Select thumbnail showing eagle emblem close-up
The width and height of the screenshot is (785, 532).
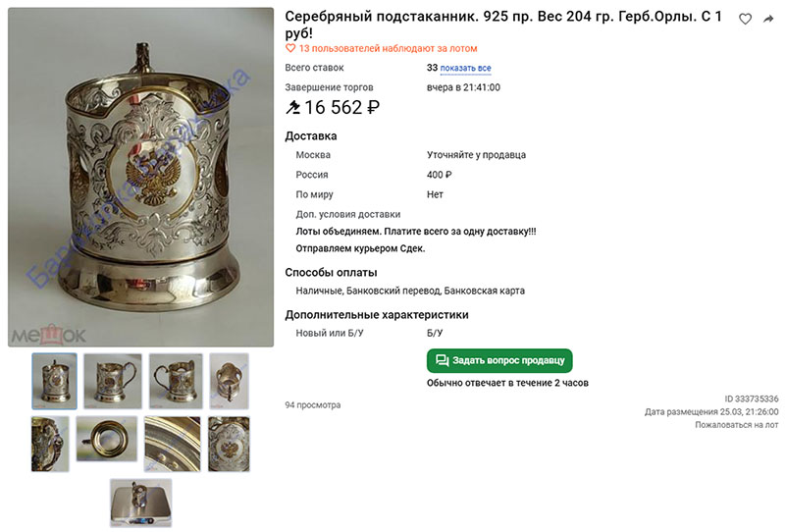click(229, 444)
